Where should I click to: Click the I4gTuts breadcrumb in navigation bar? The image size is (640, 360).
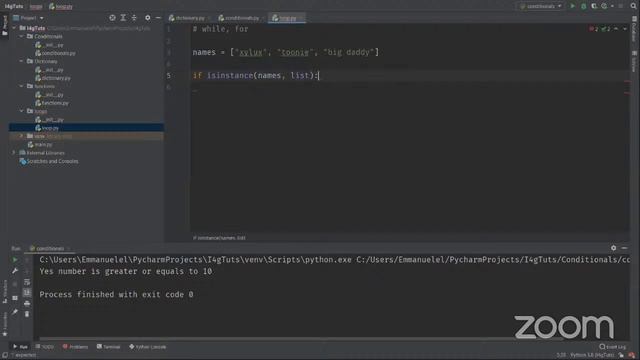coord(14,6)
